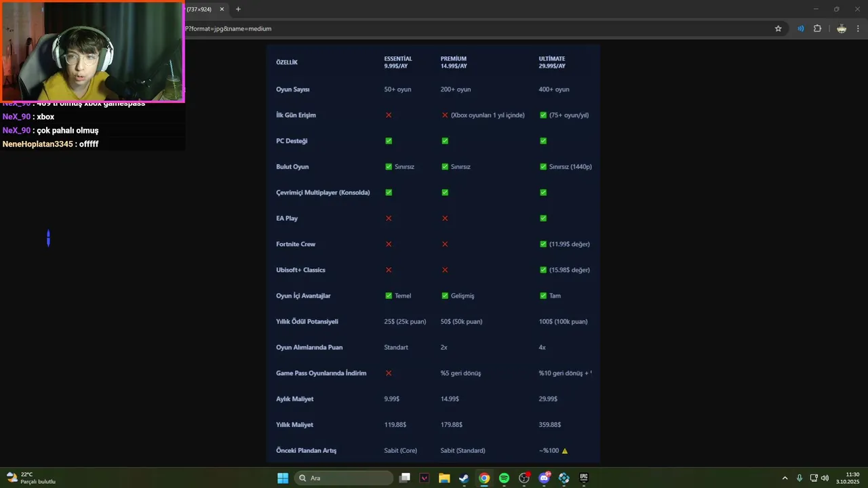Screen dimensions: 868x488
Task: Open Discord from the taskbar
Action: coord(544,478)
